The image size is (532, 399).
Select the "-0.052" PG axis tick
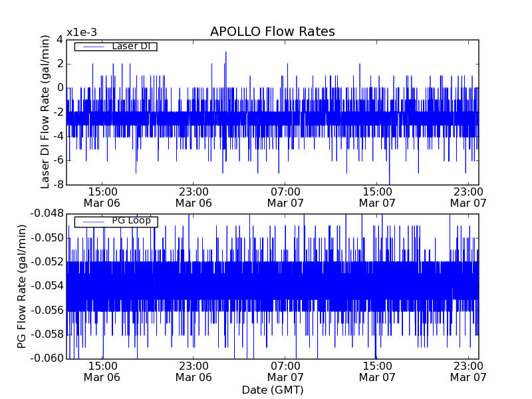[47, 262]
